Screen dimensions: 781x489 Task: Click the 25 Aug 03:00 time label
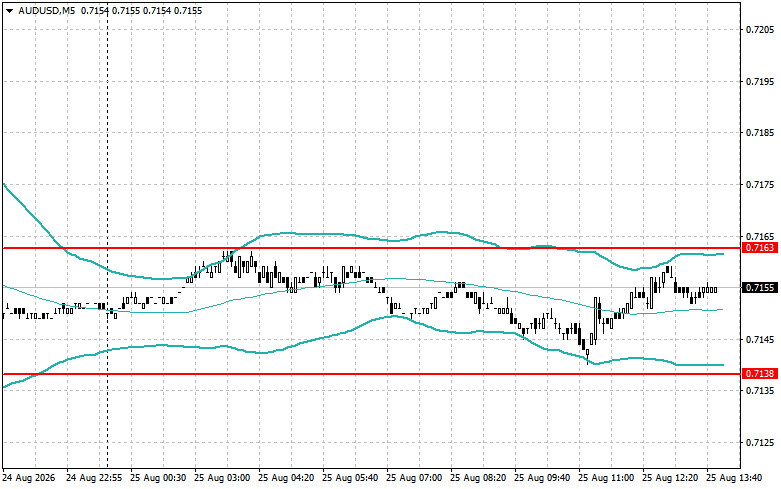coord(222,478)
